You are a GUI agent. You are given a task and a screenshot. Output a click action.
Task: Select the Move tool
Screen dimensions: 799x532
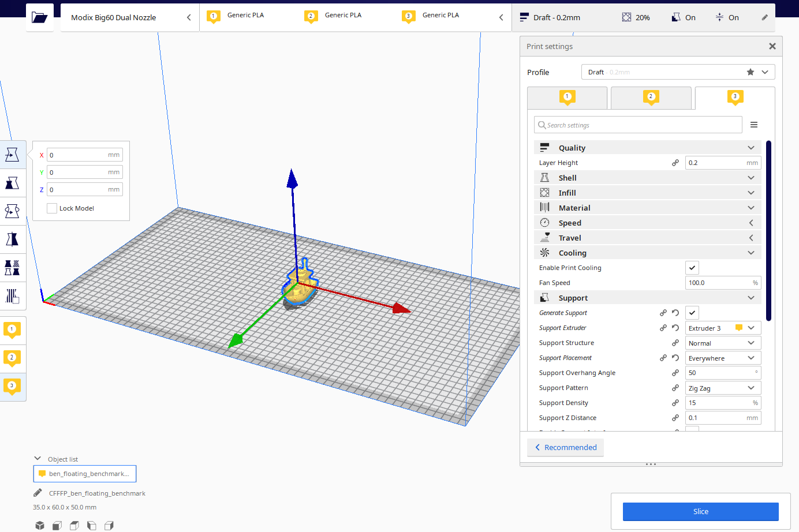12,155
